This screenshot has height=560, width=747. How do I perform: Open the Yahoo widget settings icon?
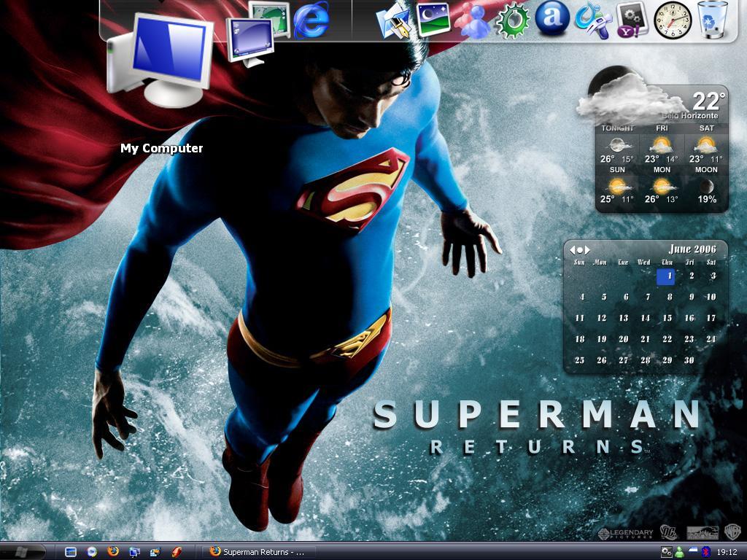pos(632,20)
